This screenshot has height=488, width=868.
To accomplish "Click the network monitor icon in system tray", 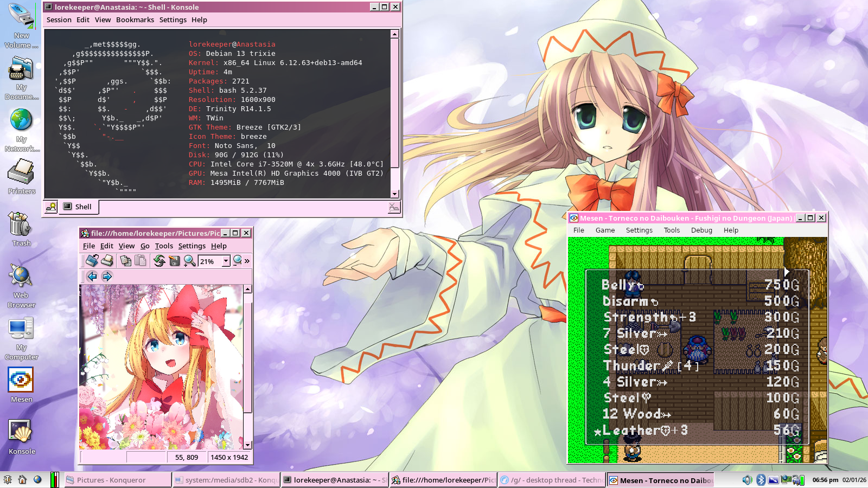I will point(786,480).
